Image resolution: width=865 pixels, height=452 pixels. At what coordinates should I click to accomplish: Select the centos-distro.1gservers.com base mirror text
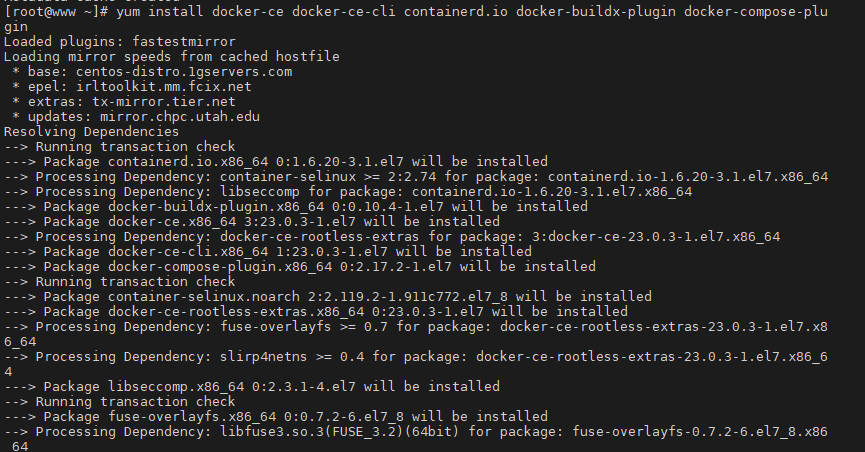pos(185,71)
